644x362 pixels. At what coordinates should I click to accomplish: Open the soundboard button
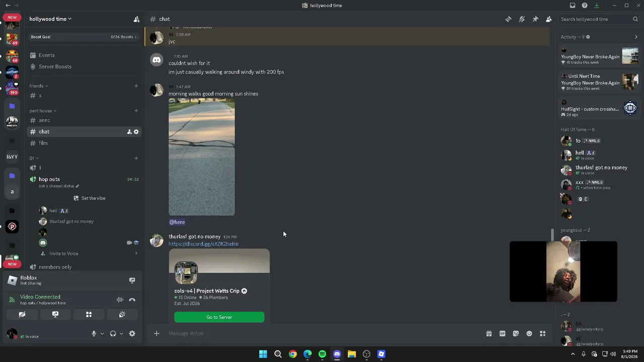click(x=122, y=314)
